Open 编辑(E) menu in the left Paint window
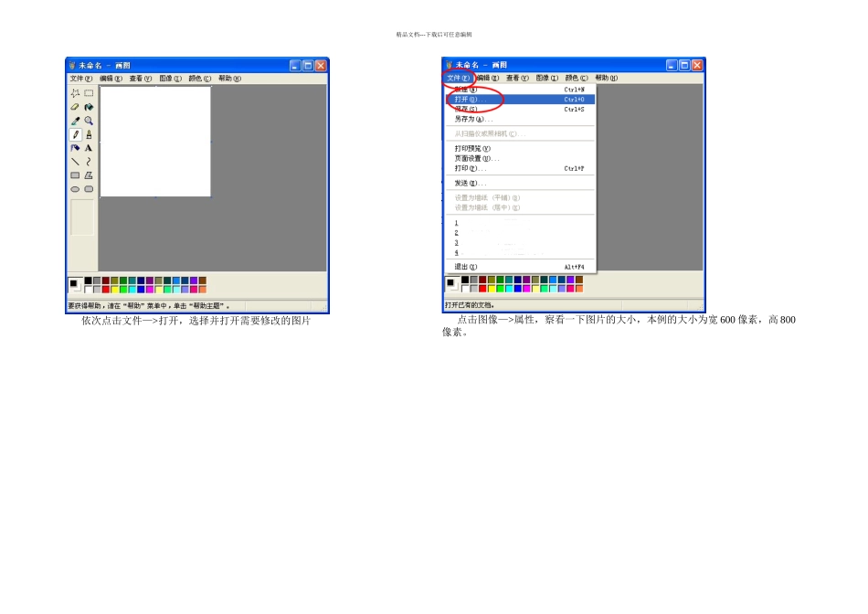 click(x=111, y=79)
